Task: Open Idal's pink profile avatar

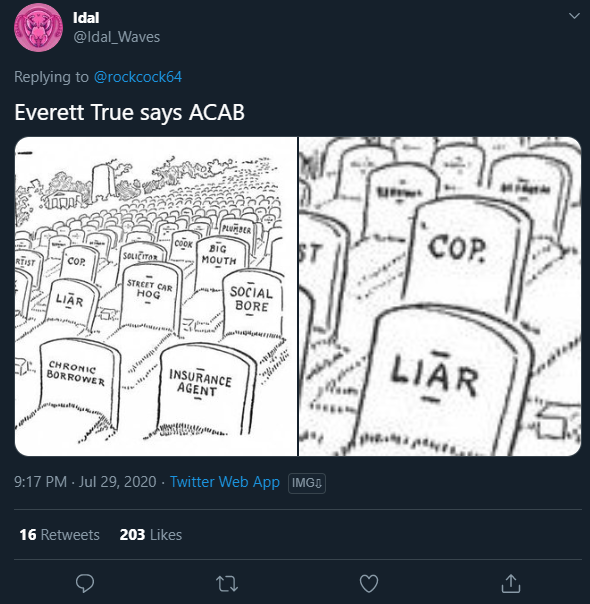Action: point(38,27)
